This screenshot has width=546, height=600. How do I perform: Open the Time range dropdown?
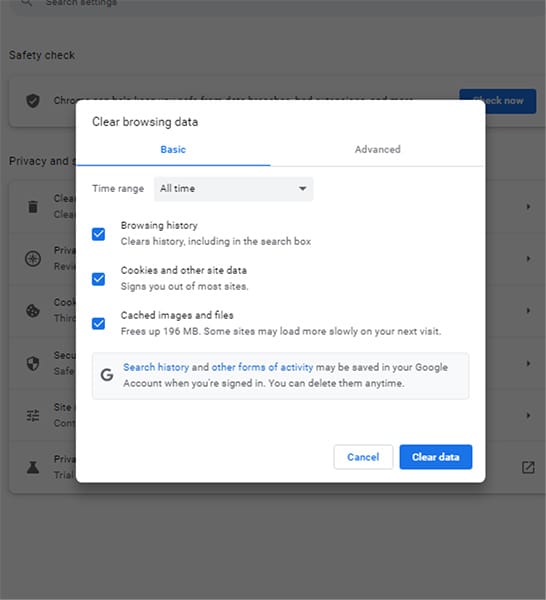click(233, 189)
